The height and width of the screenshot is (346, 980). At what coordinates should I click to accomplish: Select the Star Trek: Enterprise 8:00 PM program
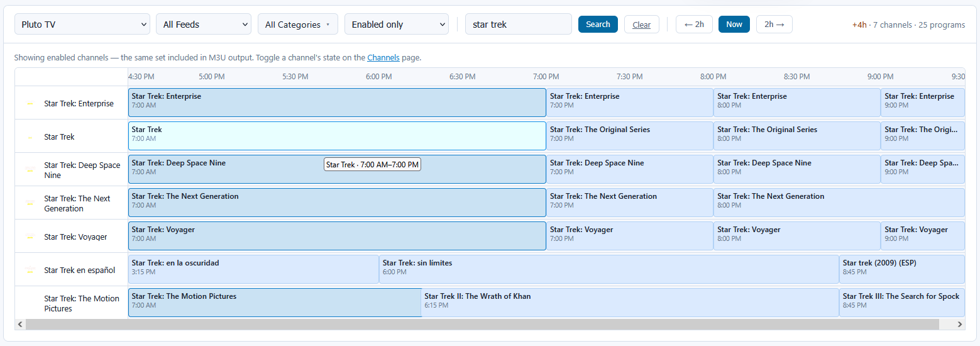797,103
